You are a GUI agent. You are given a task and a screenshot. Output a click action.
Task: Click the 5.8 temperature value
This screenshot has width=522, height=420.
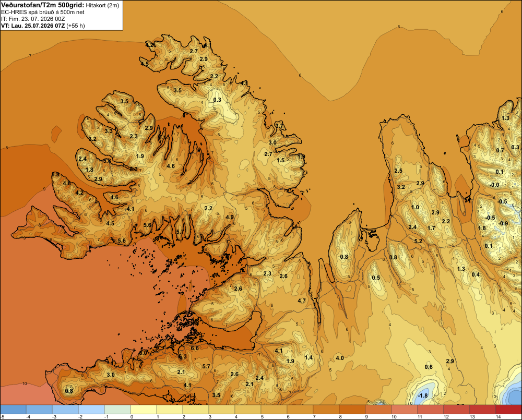(x=56, y=174)
